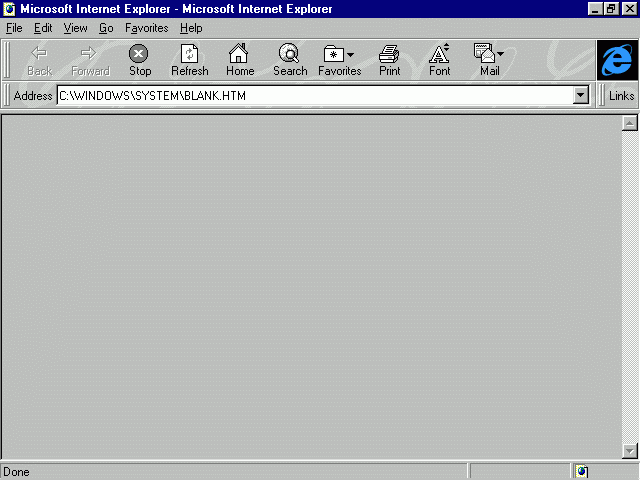The width and height of the screenshot is (640, 480).
Task: Open the Edit menu
Action: coord(43,28)
